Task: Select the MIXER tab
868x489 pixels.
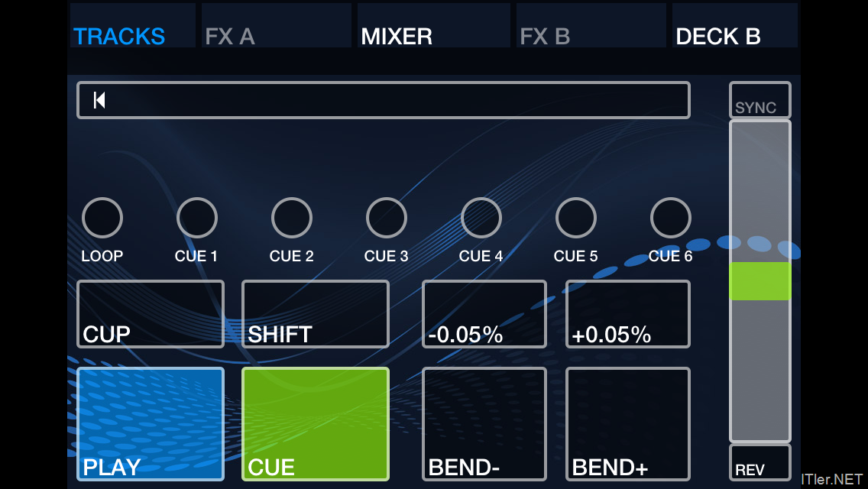Action: (x=433, y=25)
